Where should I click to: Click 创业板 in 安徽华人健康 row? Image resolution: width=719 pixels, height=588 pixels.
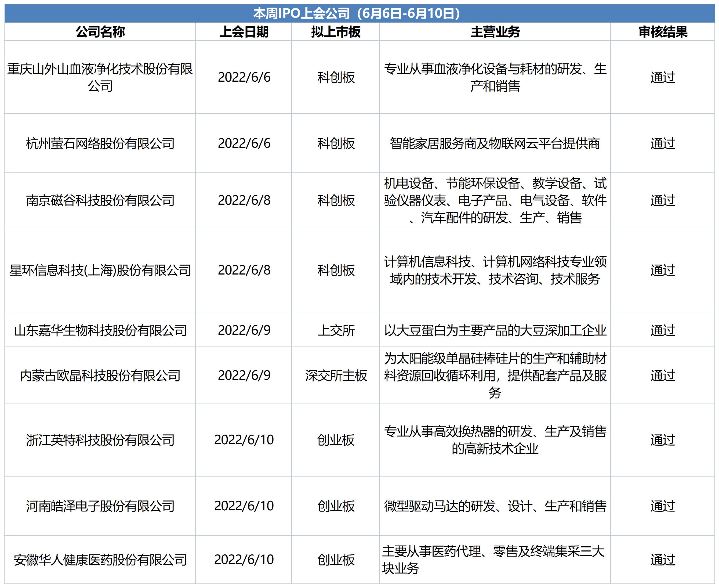pos(336,560)
